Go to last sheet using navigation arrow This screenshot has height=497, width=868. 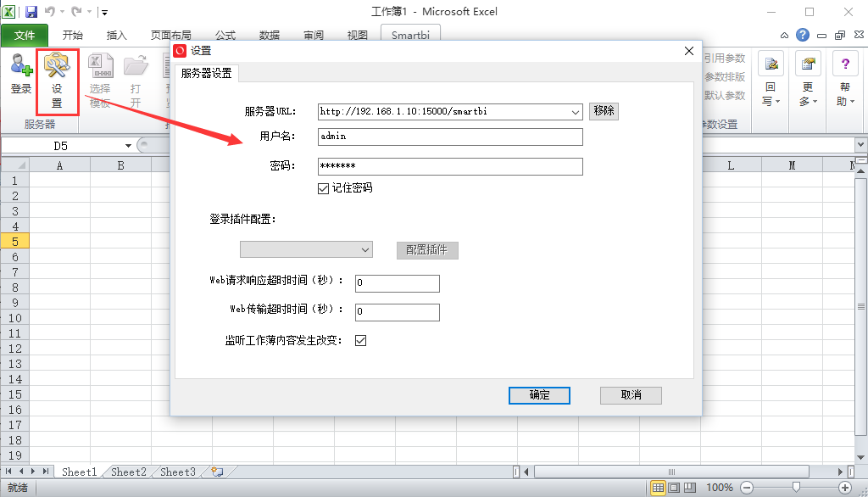(46, 472)
